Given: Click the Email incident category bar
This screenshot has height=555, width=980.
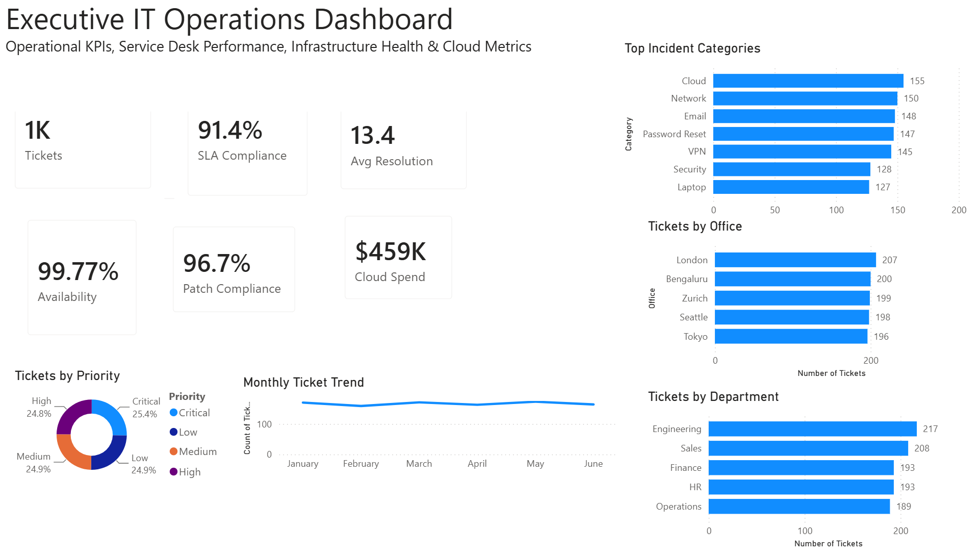Looking at the screenshot, I should (804, 116).
